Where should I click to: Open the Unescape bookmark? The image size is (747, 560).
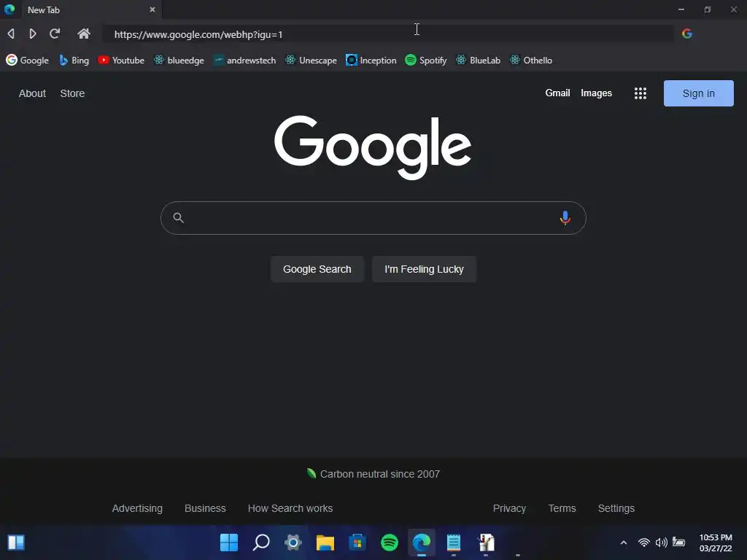(311, 60)
